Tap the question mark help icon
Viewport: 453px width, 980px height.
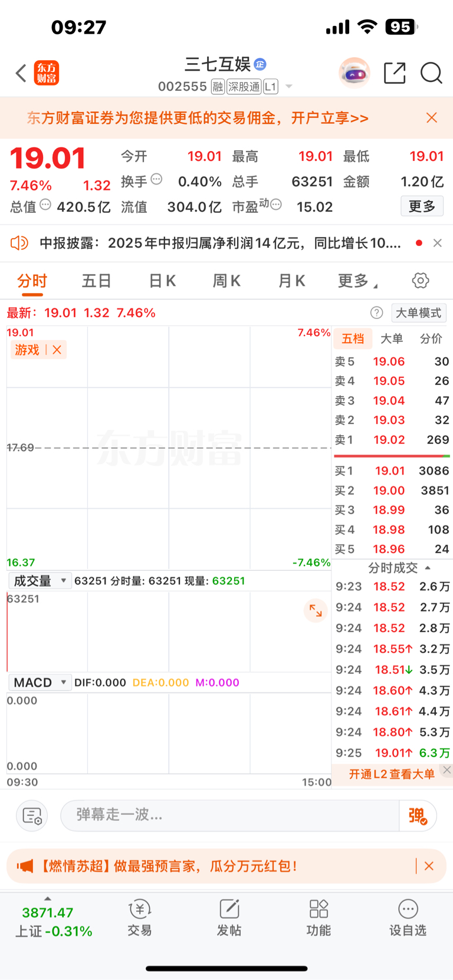pyautogui.click(x=376, y=313)
